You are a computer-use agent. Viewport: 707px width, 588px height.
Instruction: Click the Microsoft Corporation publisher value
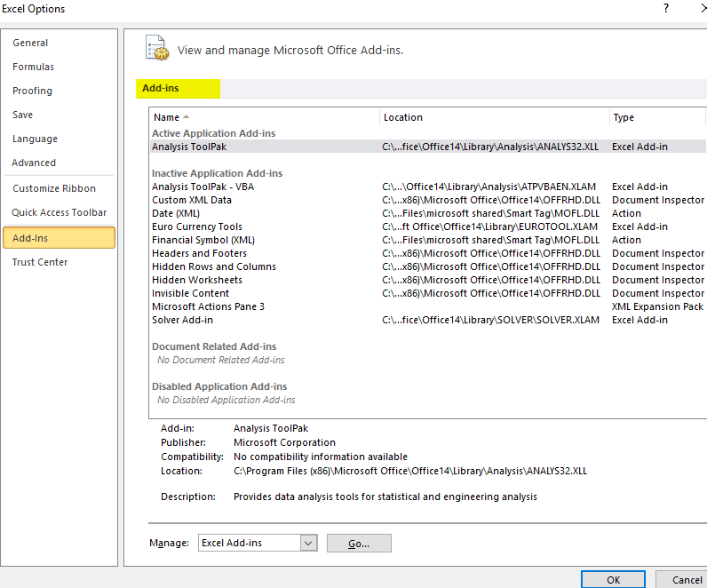tap(284, 442)
